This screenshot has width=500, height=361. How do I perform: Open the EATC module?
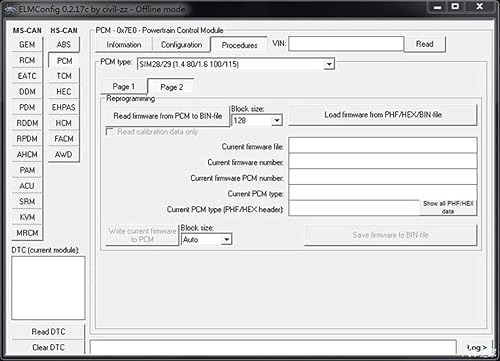tap(27, 76)
